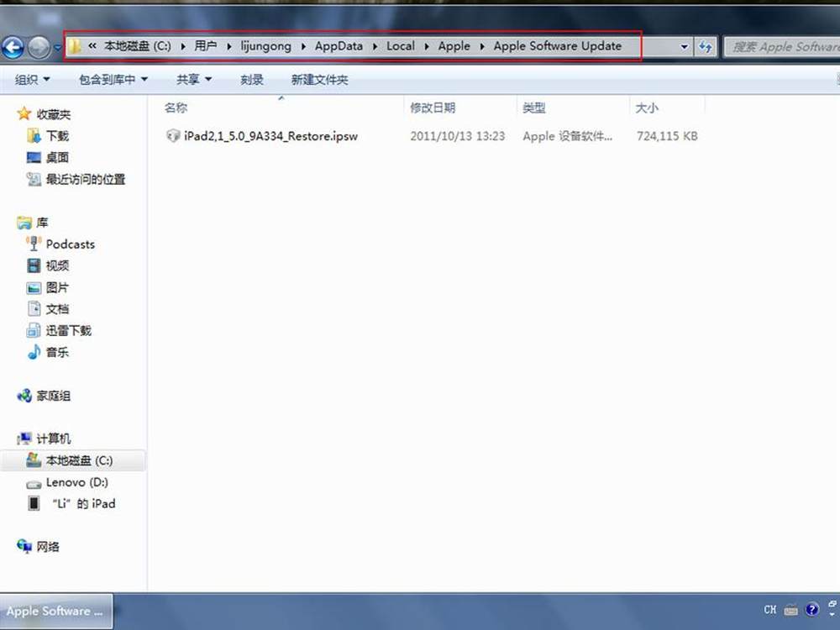Select iPad2,1_5.0_9A334_Restore.ipsw file name
The width and height of the screenshot is (840, 630).
(x=270, y=136)
